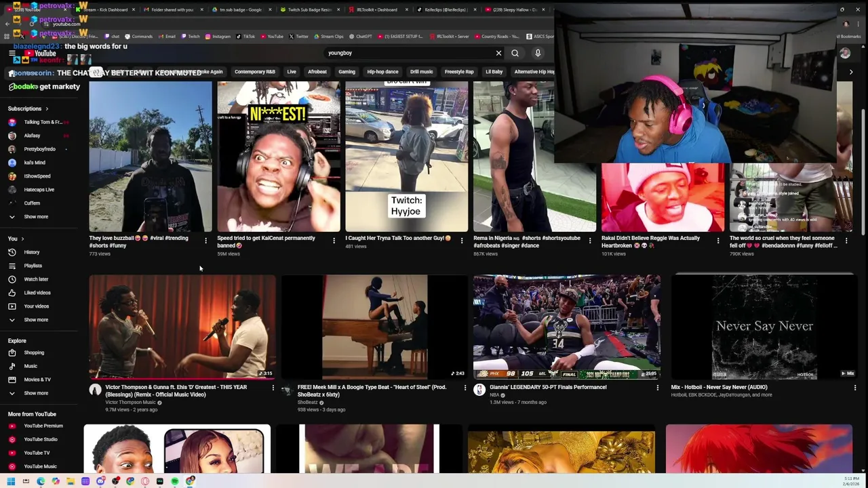Open the hamburger guide menu
Screen dimensions: 868x488
pos(12,54)
